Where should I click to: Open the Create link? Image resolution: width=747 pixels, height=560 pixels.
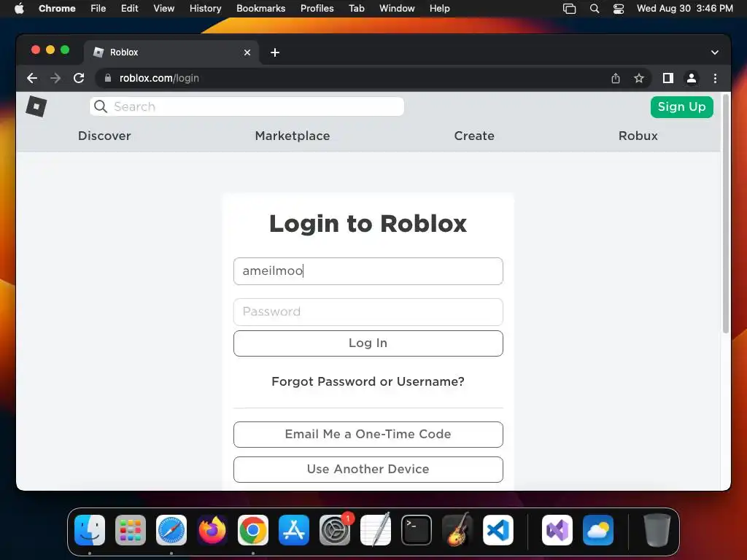[x=474, y=136]
